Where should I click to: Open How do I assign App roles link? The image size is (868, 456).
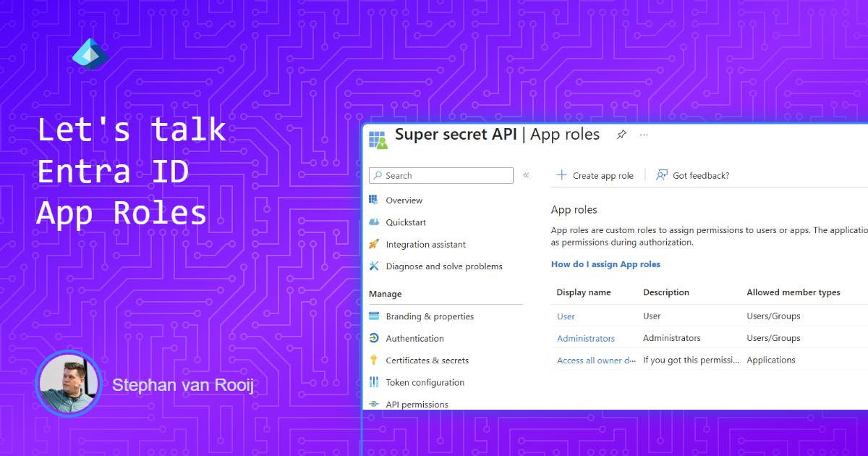[606, 264]
